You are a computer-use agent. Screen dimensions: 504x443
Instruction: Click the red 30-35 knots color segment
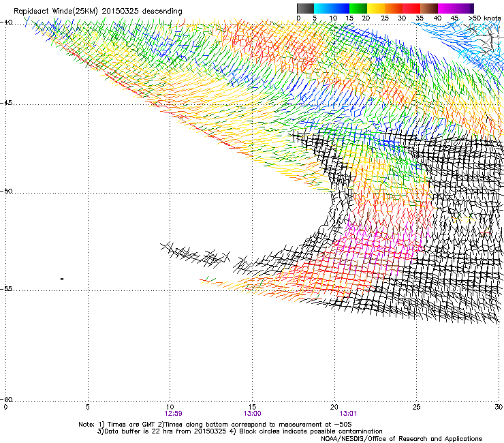411,8
